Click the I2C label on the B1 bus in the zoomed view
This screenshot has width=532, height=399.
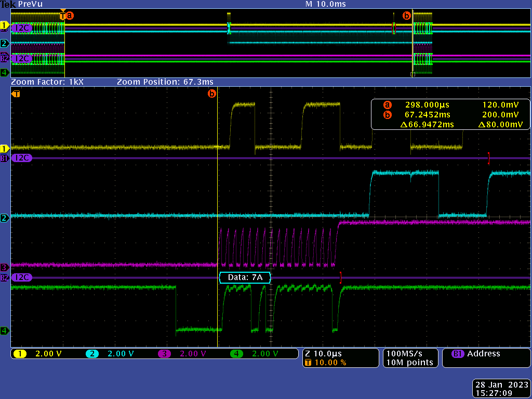pyautogui.click(x=22, y=158)
